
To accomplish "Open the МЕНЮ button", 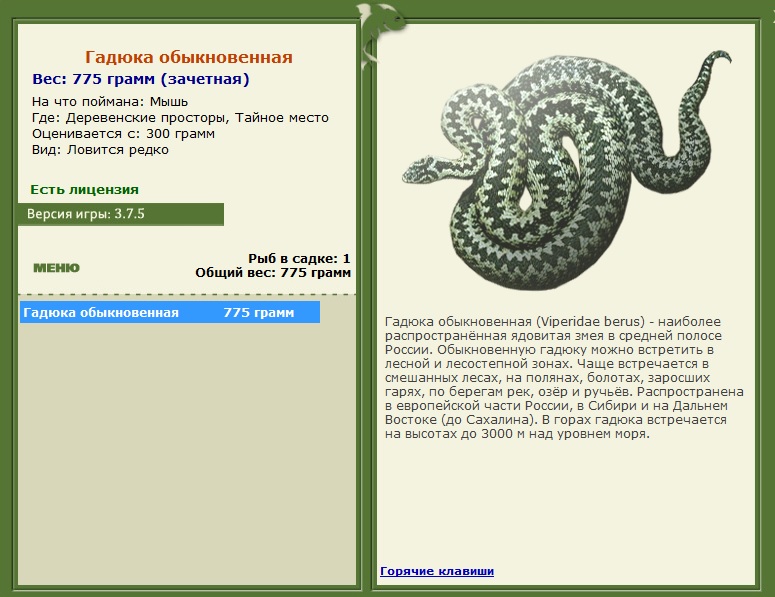I will tap(56, 268).
